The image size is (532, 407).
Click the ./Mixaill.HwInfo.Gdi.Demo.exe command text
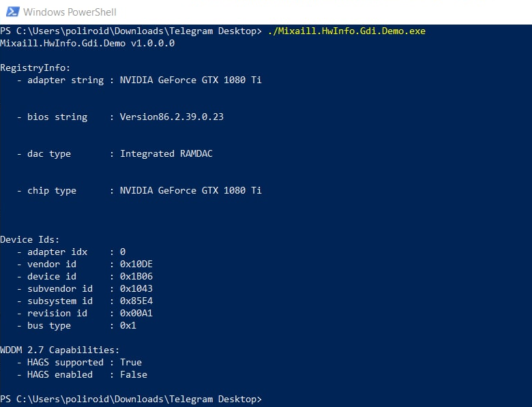point(346,31)
